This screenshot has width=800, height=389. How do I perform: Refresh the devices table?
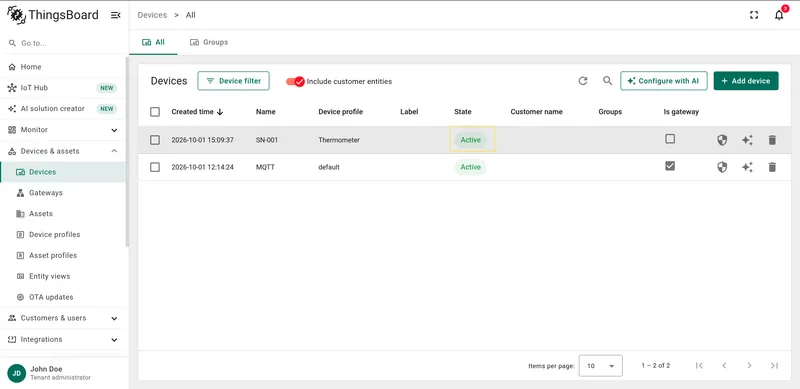[x=583, y=81]
